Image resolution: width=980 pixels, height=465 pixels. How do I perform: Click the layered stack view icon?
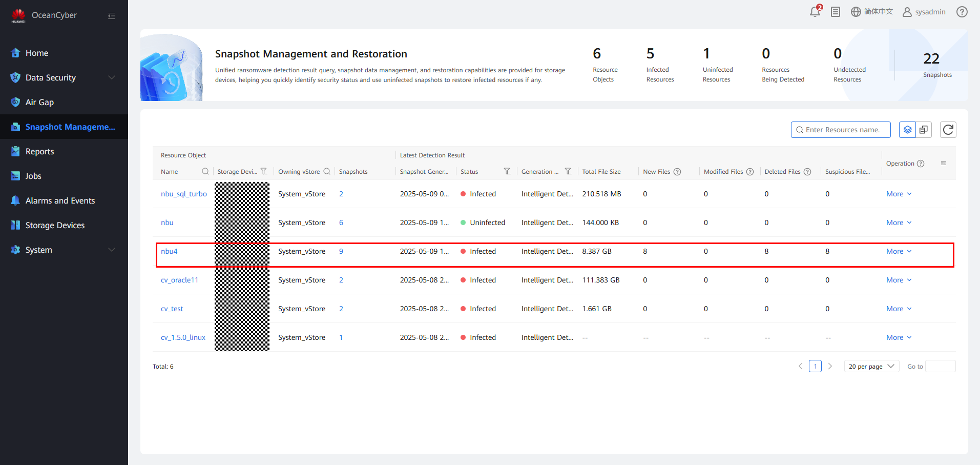tap(907, 130)
